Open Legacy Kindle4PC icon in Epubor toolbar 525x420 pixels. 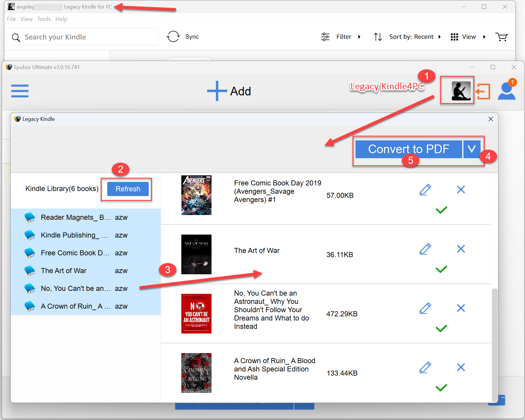[461, 91]
